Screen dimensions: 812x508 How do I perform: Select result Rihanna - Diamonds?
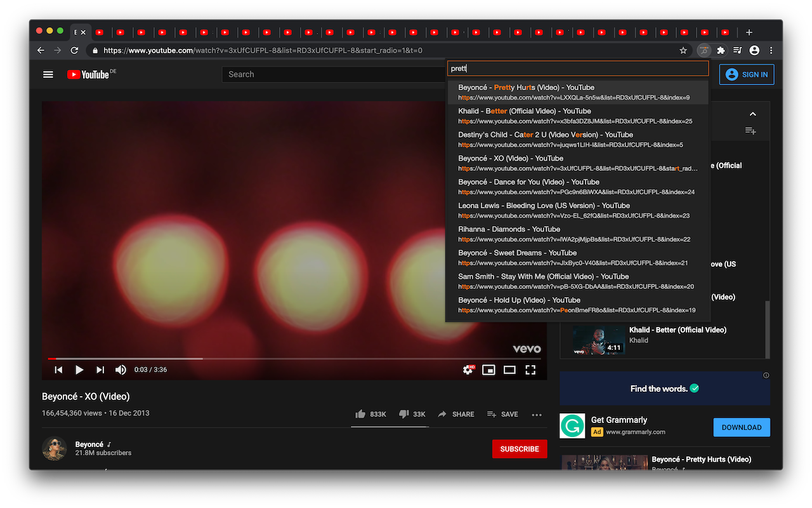578,234
